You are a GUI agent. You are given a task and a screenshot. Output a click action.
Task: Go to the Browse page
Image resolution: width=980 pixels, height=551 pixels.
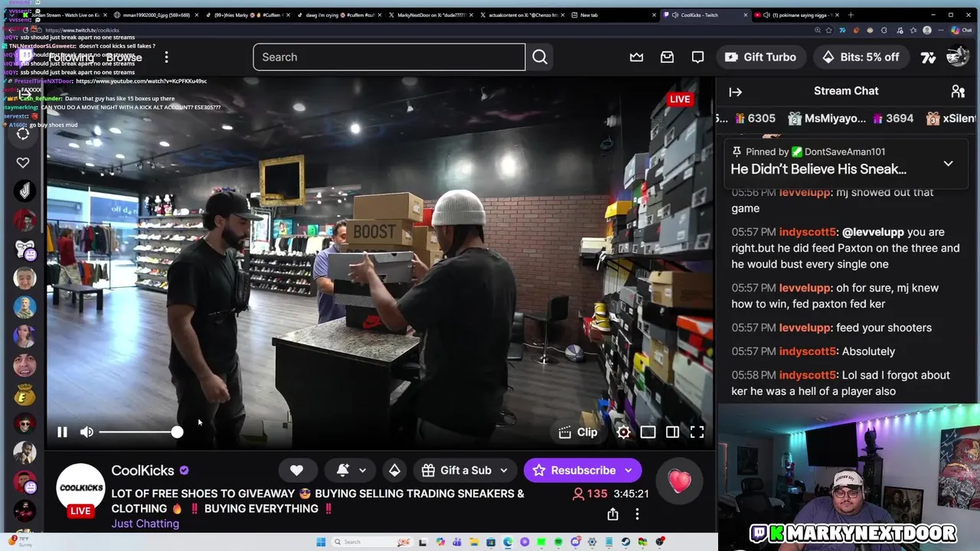(x=123, y=57)
